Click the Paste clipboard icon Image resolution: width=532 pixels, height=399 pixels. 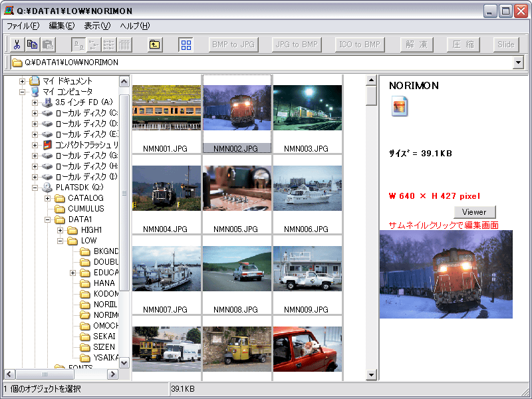click(x=48, y=45)
